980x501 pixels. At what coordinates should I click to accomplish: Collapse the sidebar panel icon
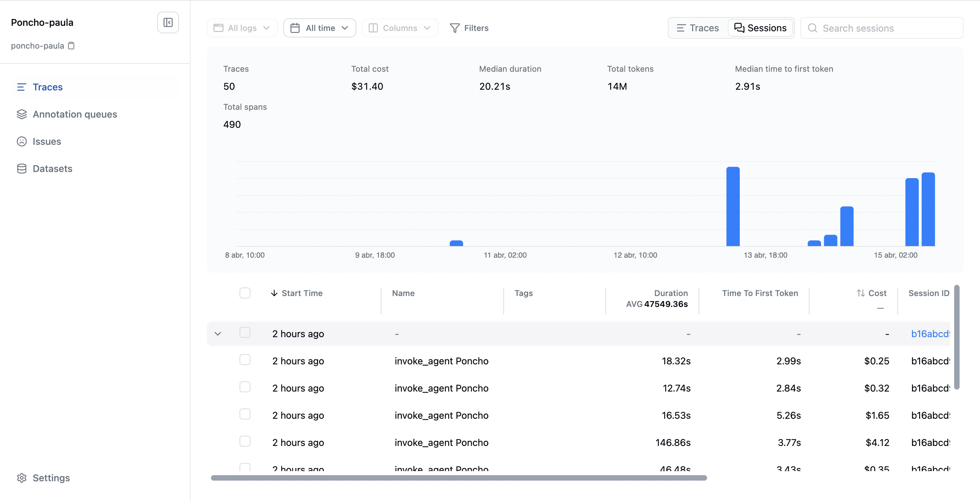pos(168,22)
